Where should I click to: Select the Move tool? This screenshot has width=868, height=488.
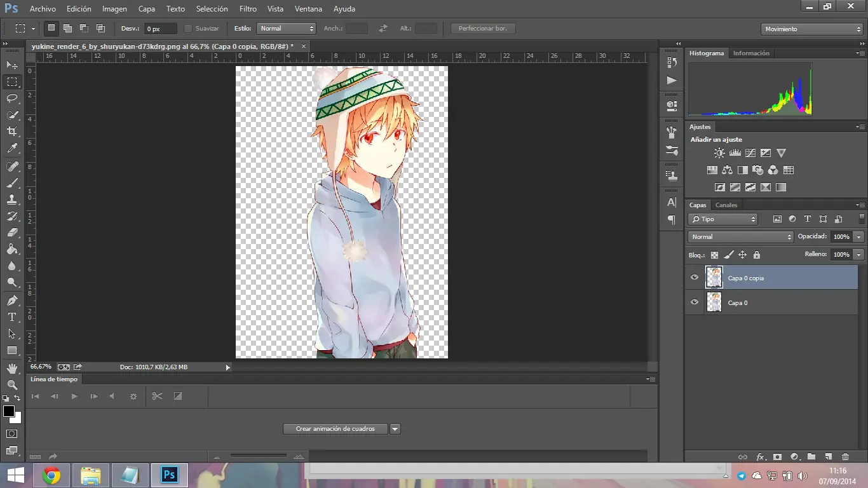click(x=12, y=65)
